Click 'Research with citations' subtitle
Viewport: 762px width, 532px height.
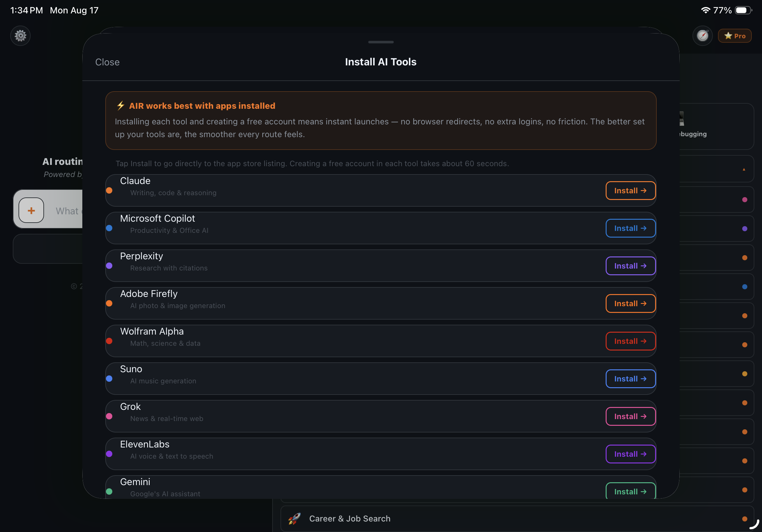(x=168, y=268)
